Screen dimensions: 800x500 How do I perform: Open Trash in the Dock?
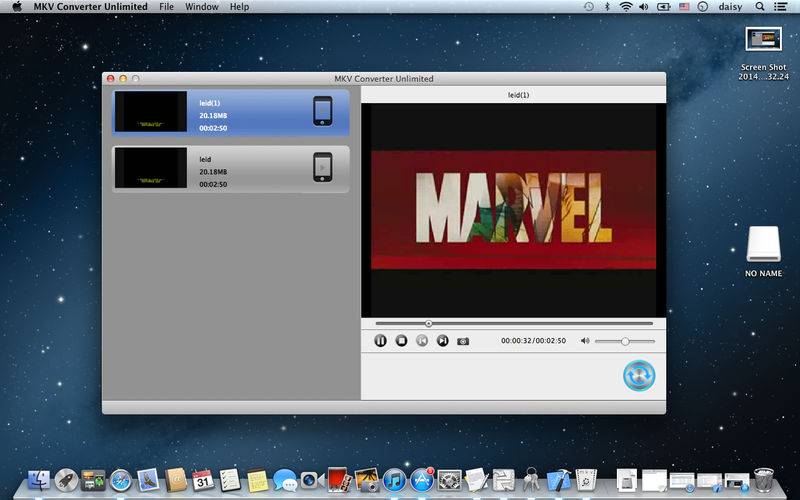764,480
